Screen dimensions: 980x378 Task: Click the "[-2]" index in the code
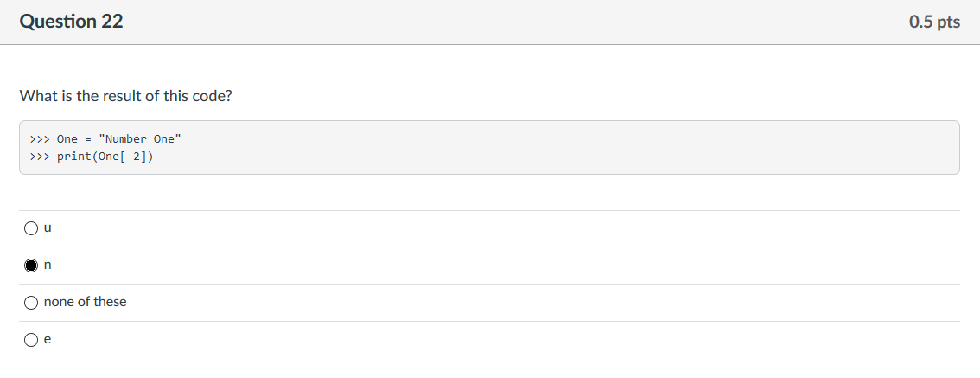pos(132,157)
